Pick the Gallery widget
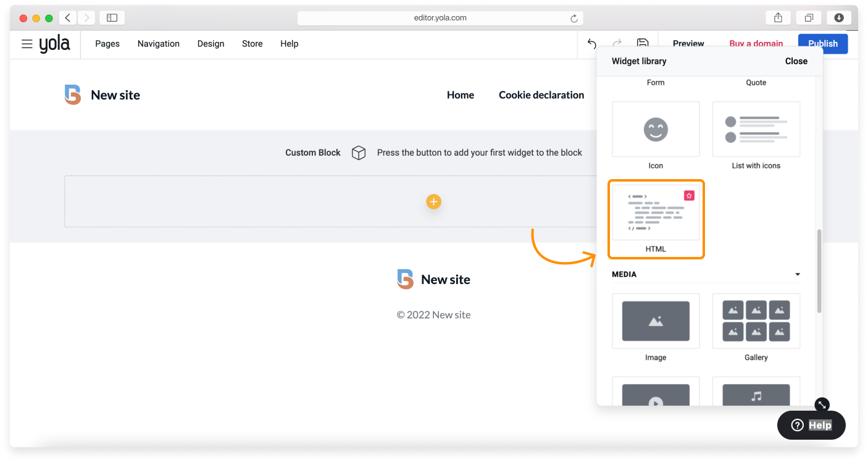The height and width of the screenshot is (462, 868). coord(756,321)
